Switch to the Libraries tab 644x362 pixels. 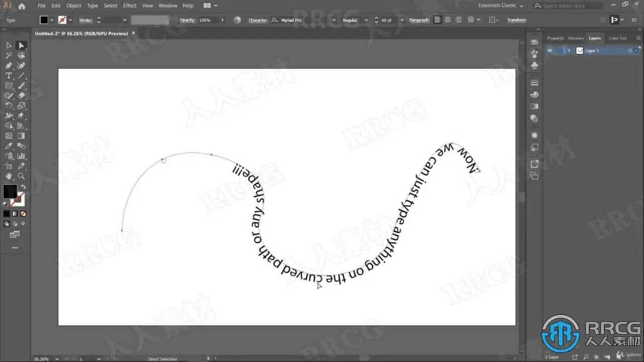click(576, 38)
